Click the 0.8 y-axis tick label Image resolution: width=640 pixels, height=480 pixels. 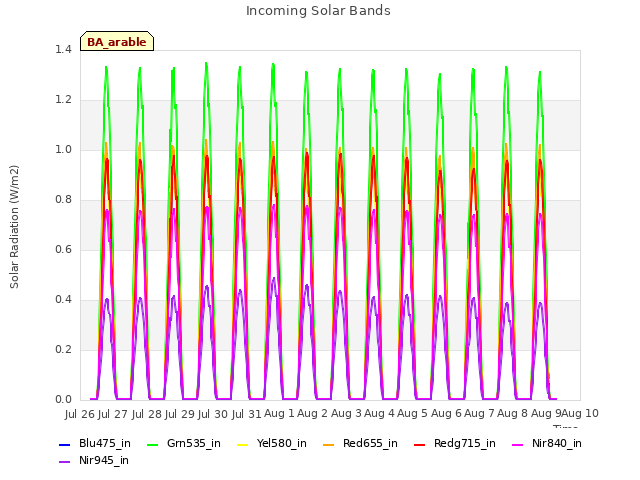(x=63, y=200)
